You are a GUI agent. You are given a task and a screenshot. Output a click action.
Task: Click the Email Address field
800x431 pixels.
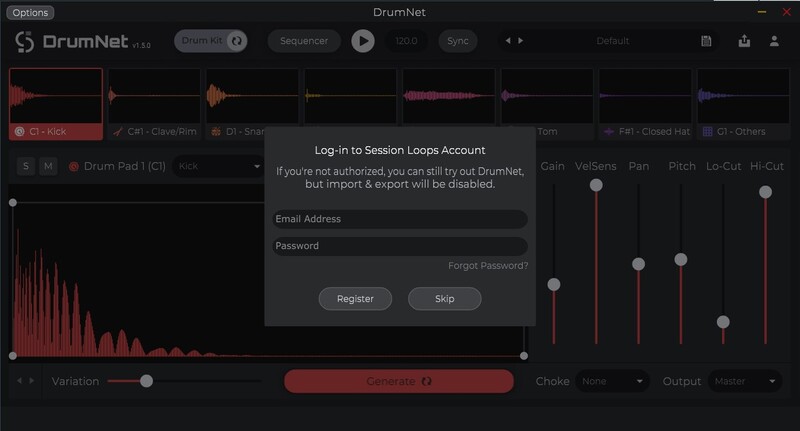pyautogui.click(x=400, y=219)
